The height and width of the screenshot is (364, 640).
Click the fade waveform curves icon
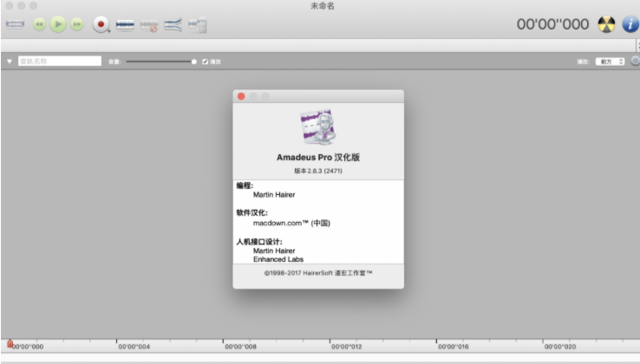(173, 25)
